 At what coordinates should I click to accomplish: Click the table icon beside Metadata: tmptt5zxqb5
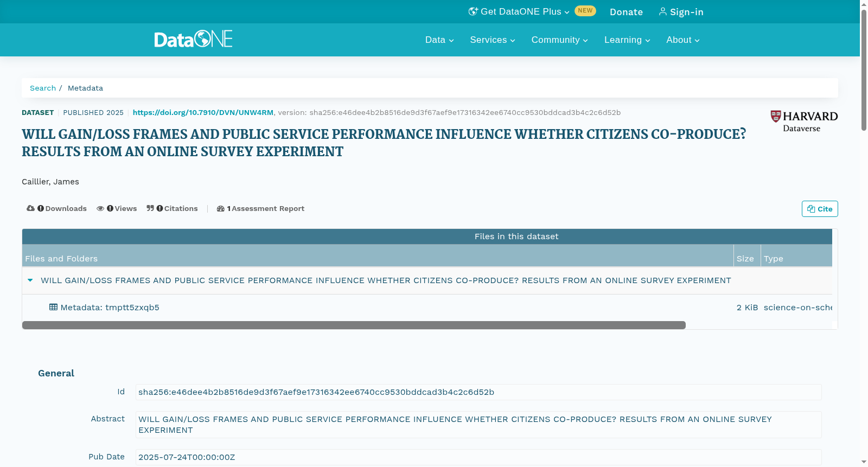click(53, 307)
